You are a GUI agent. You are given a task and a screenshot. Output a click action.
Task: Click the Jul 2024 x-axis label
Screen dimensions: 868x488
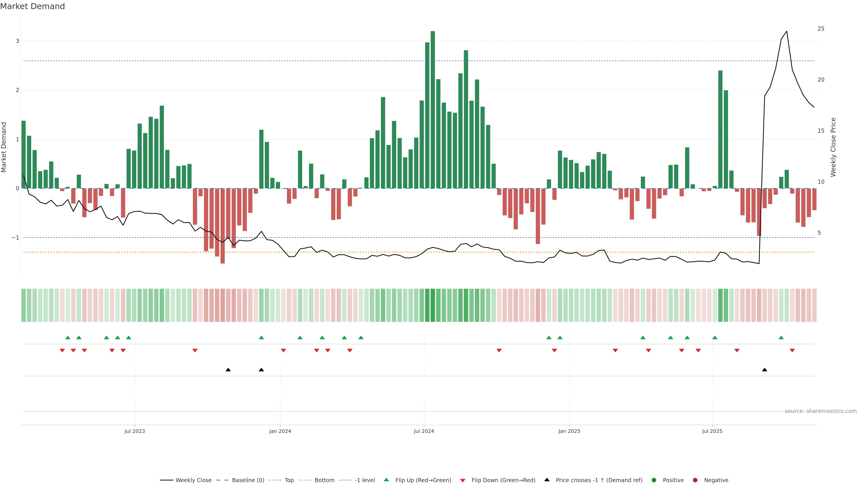click(424, 431)
